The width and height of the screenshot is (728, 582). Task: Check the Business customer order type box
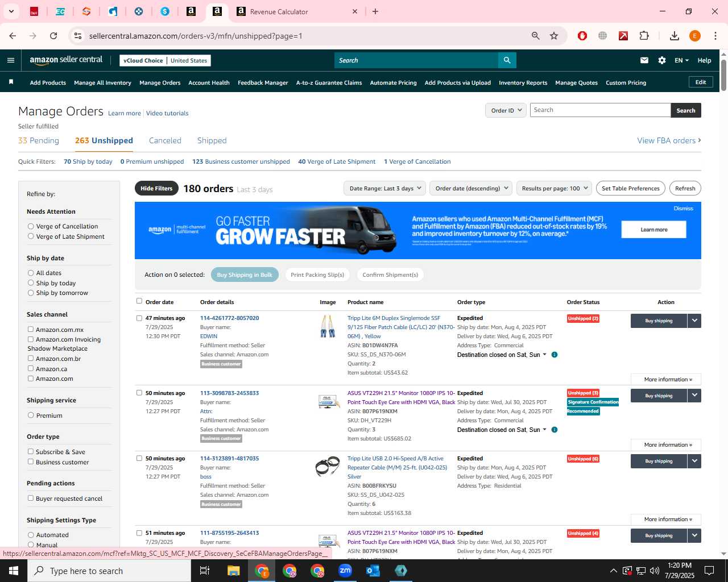tap(31, 462)
